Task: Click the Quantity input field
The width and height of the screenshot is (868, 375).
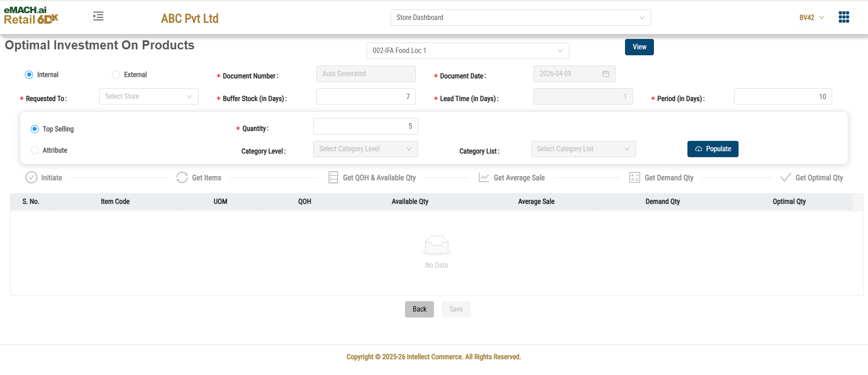Action: [365, 126]
